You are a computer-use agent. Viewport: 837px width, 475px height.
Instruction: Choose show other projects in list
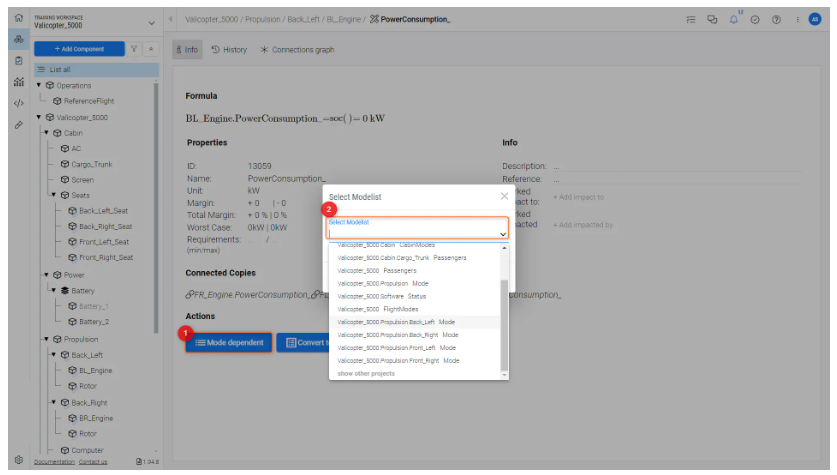pos(415,373)
